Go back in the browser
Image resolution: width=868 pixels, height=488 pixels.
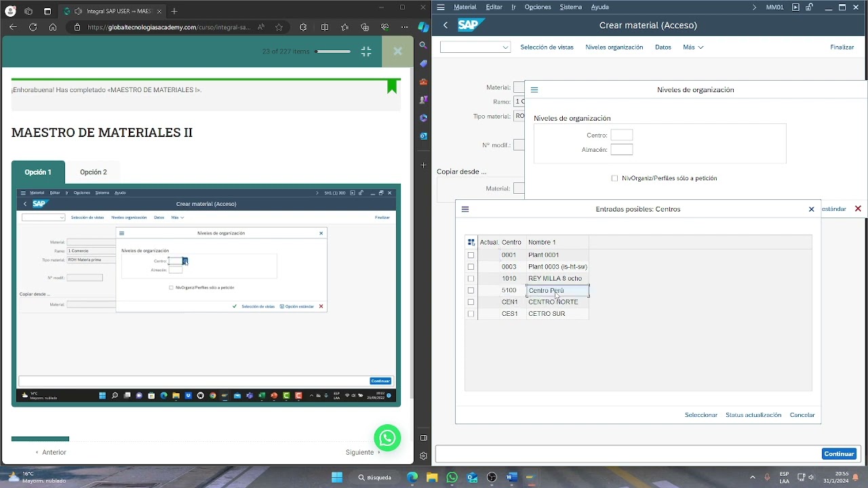pos(13,27)
